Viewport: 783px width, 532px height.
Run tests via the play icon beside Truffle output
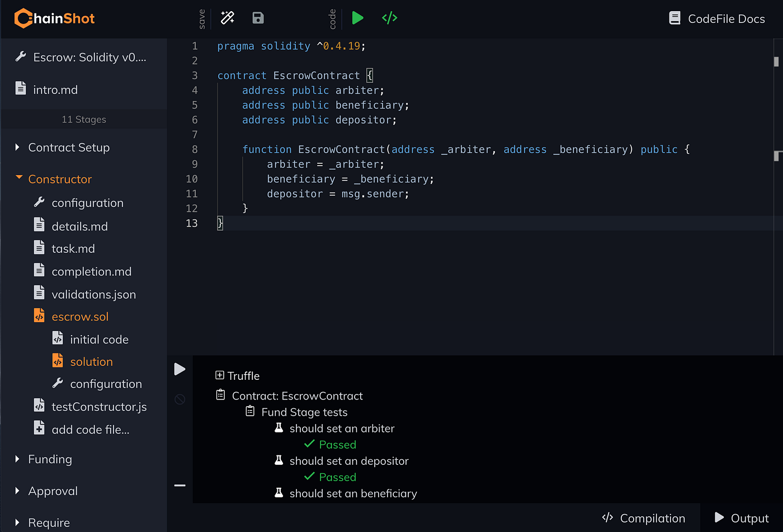[x=180, y=369]
